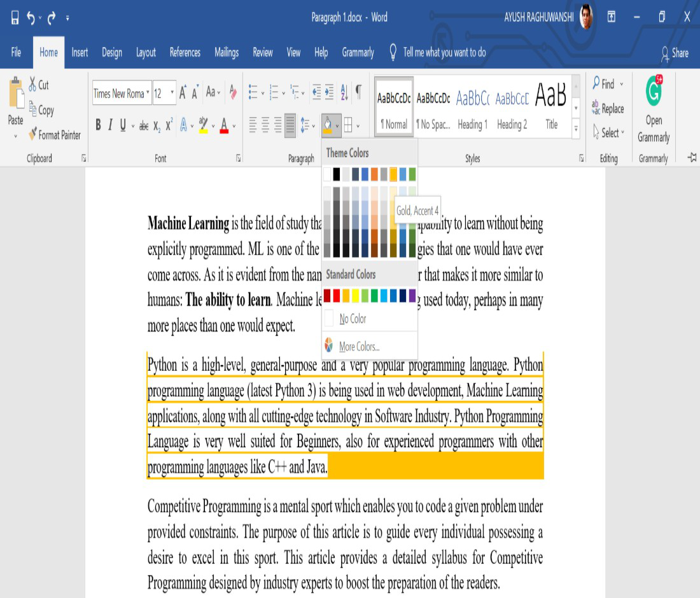Click Find in the Editing group
This screenshot has height=598, width=700.
click(x=608, y=84)
